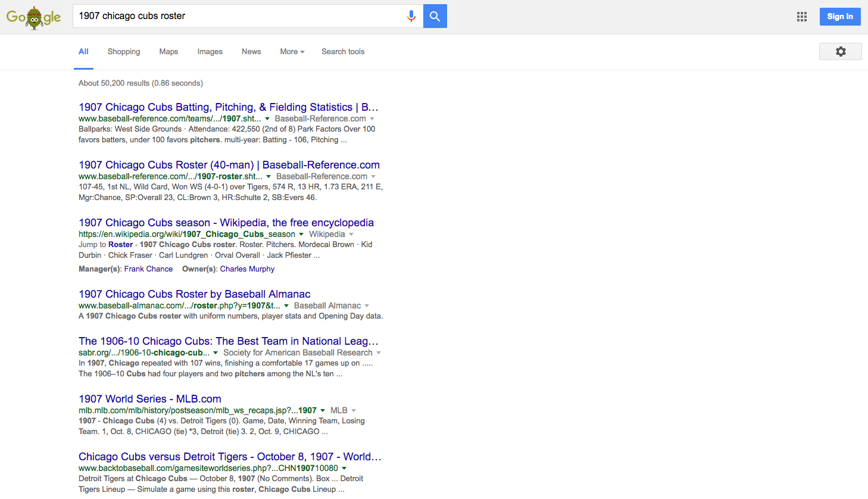Expand green arrow beside Wikipedia URL

[x=301, y=235]
